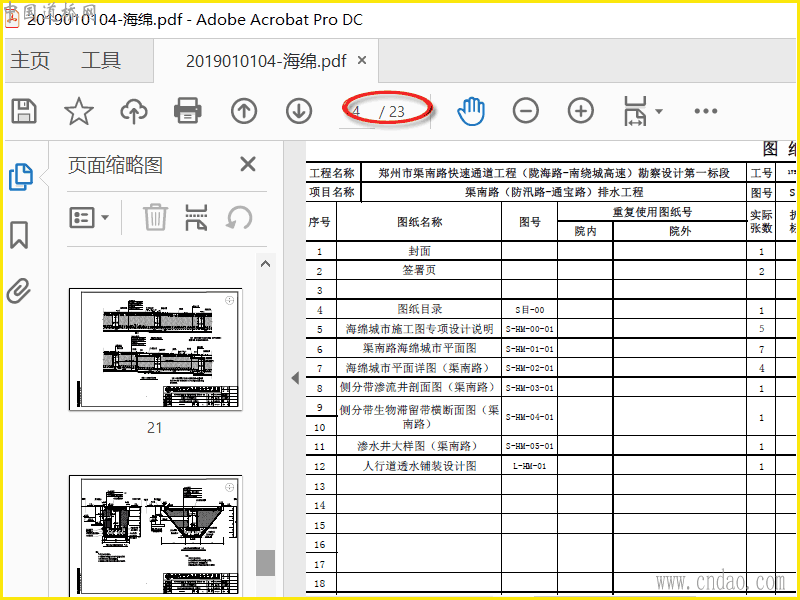Click the thumbnail scrollbar thumb
The height and width of the screenshot is (600, 800).
tap(265, 563)
